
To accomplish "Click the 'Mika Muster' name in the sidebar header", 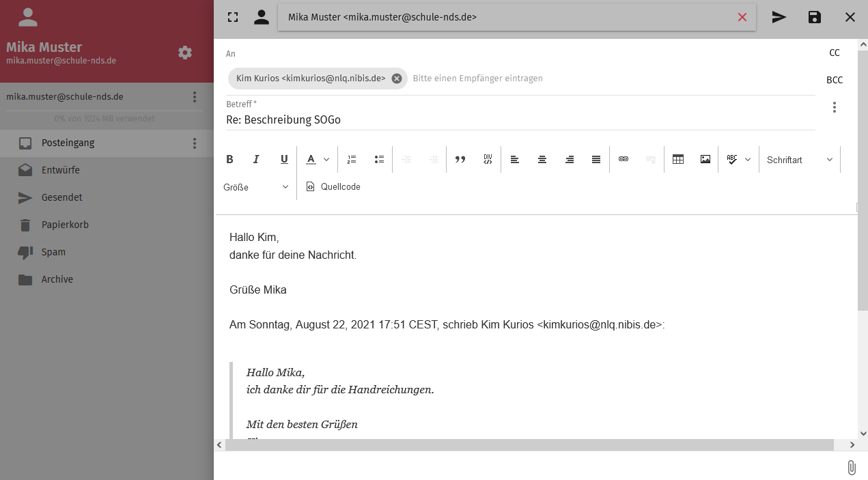I will point(44,47).
